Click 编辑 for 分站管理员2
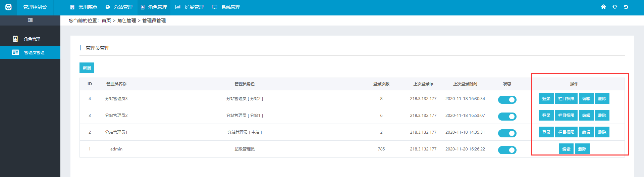 pos(586,115)
